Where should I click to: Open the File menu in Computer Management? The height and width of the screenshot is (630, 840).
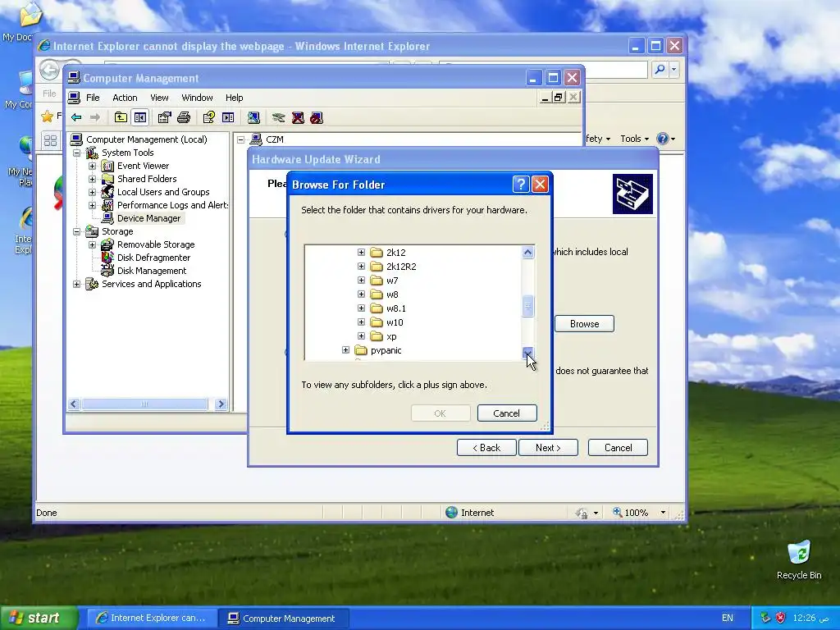(93, 98)
